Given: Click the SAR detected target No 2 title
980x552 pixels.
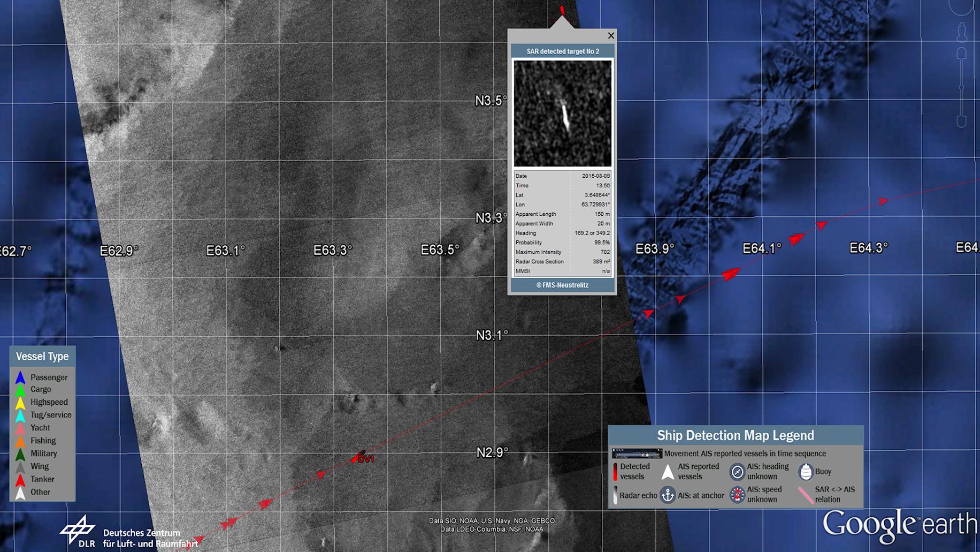Looking at the screenshot, I should (x=562, y=51).
